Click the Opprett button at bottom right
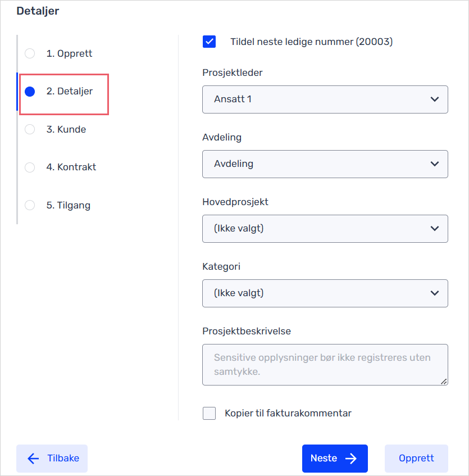This screenshot has height=476, width=469. coord(417,459)
